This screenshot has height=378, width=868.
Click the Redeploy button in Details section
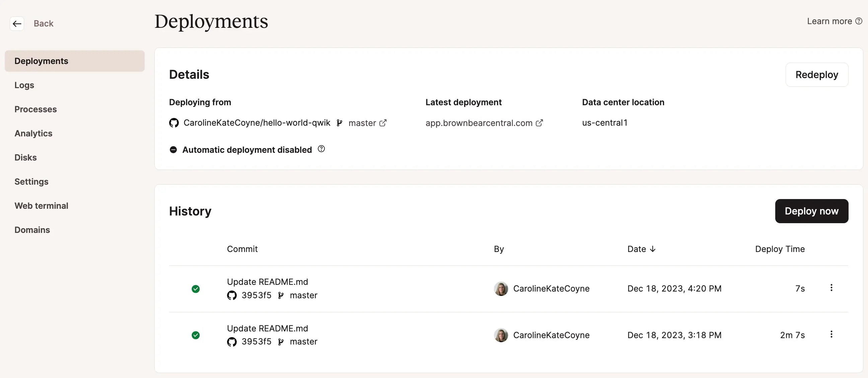[816, 74]
